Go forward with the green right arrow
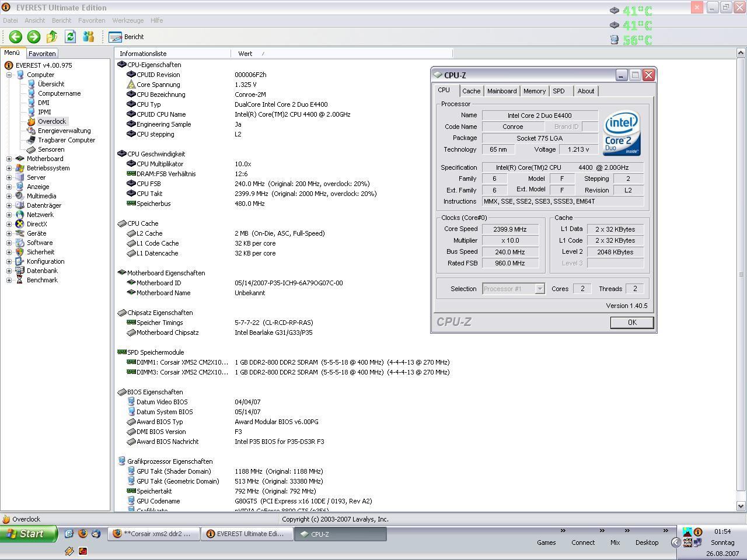Viewport: 747px width, 560px height. (34, 37)
